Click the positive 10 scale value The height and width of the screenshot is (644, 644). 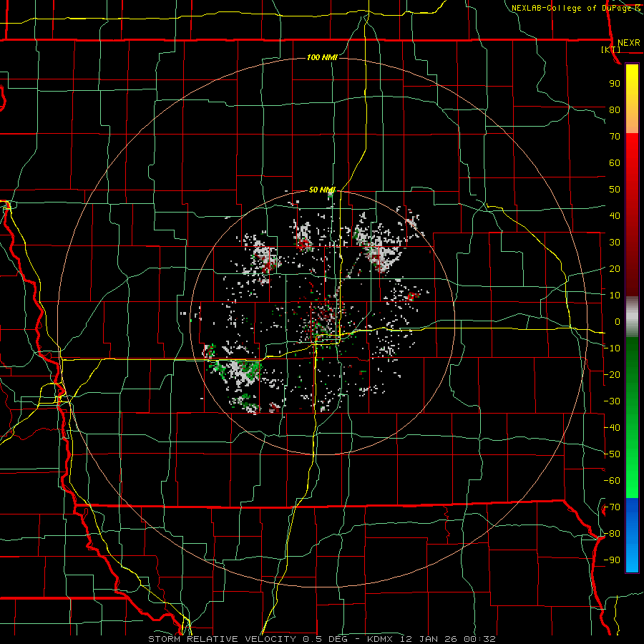coord(615,296)
